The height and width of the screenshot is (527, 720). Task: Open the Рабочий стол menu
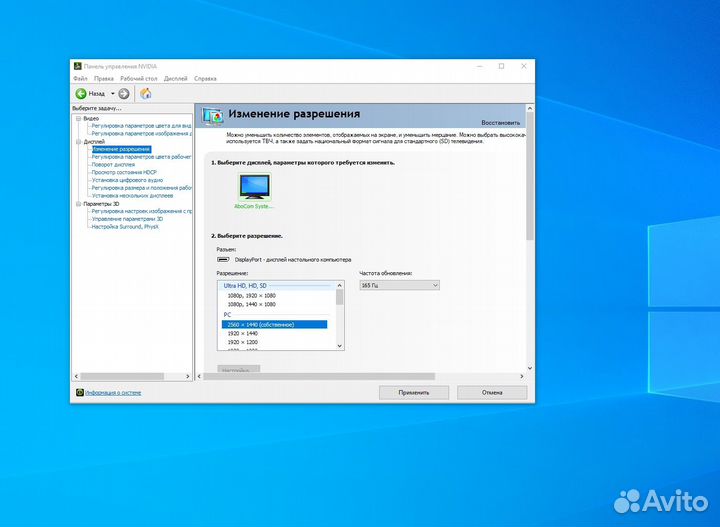(139, 78)
